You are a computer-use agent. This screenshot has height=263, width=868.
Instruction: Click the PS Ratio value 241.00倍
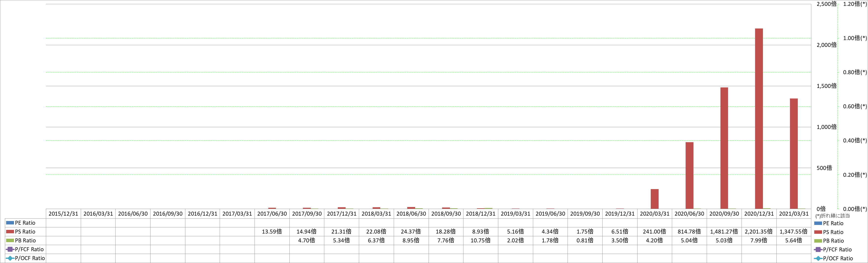[x=654, y=232]
